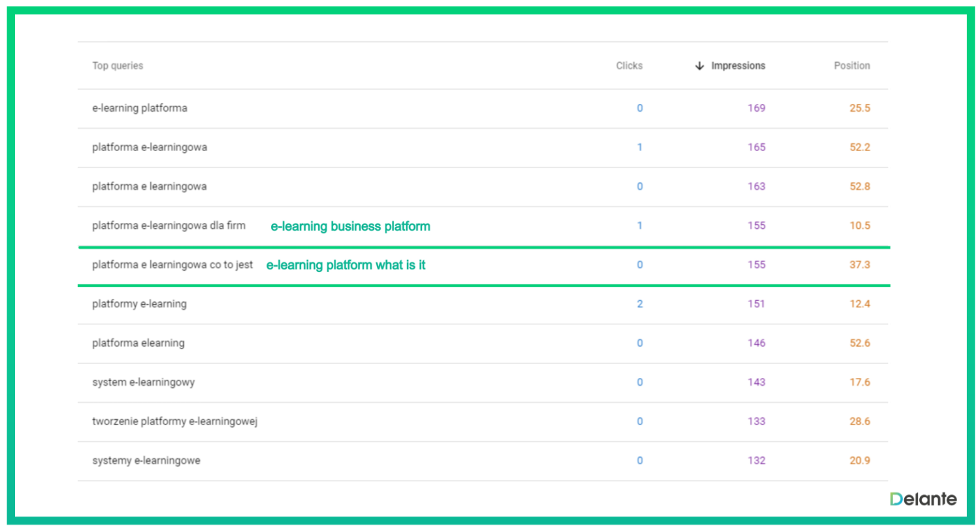Click the green "e-learning platform what is it" annotation

(346, 265)
